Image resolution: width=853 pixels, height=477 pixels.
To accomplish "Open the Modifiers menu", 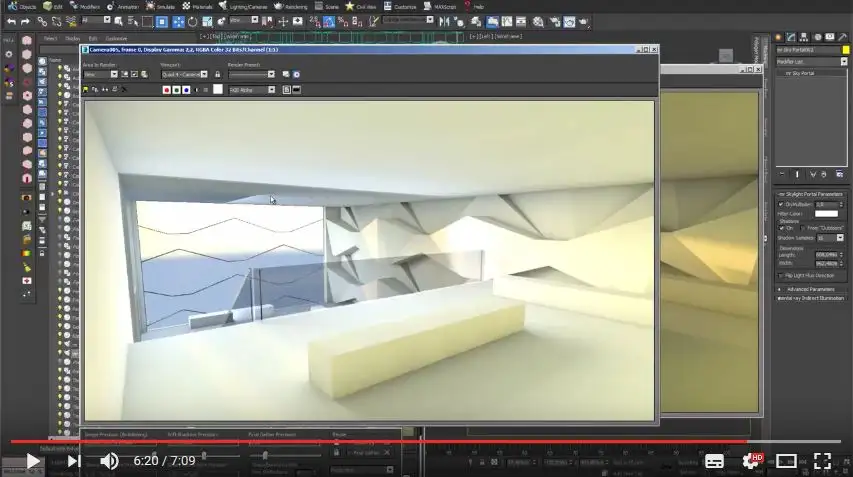I will coord(85,7).
